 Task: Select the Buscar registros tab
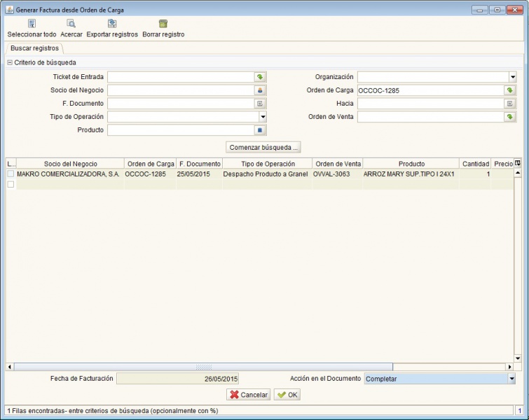point(34,48)
